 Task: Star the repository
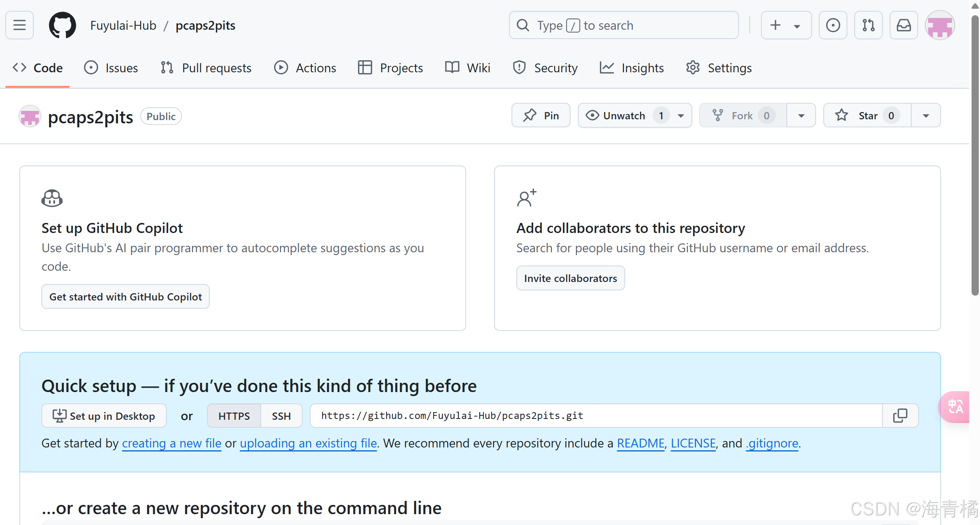click(867, 115)
